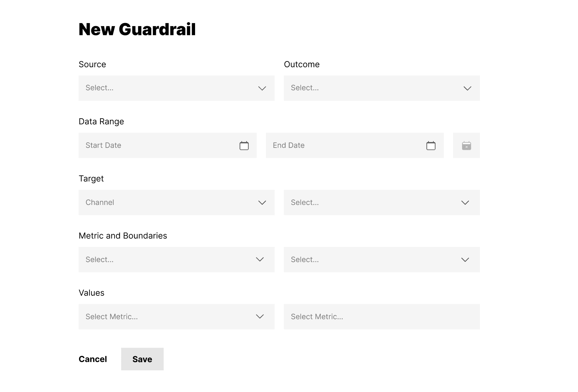Open the Start Date calendar picker icon

click(244, 145)
